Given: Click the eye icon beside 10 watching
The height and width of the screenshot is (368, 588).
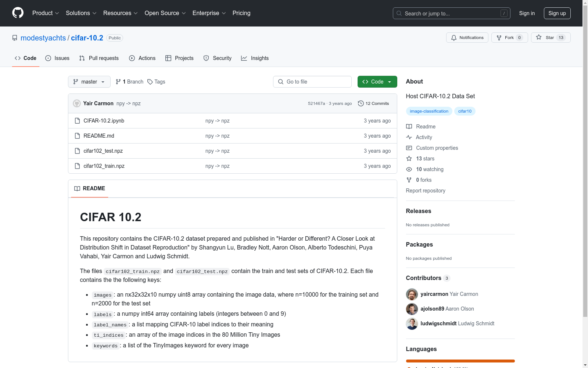Looking at the screenshot, I should coord(409,169).
